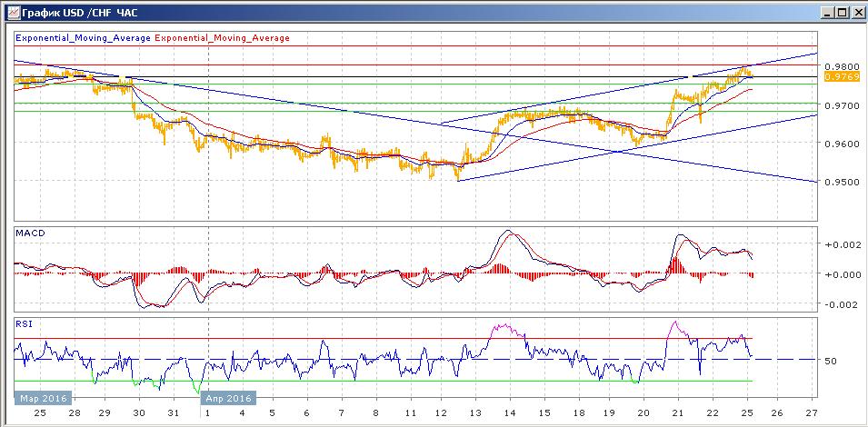Close the USD/CHF chart window
Image resolution: width=868 pixels, height=427 pixels.
(856, 13)
